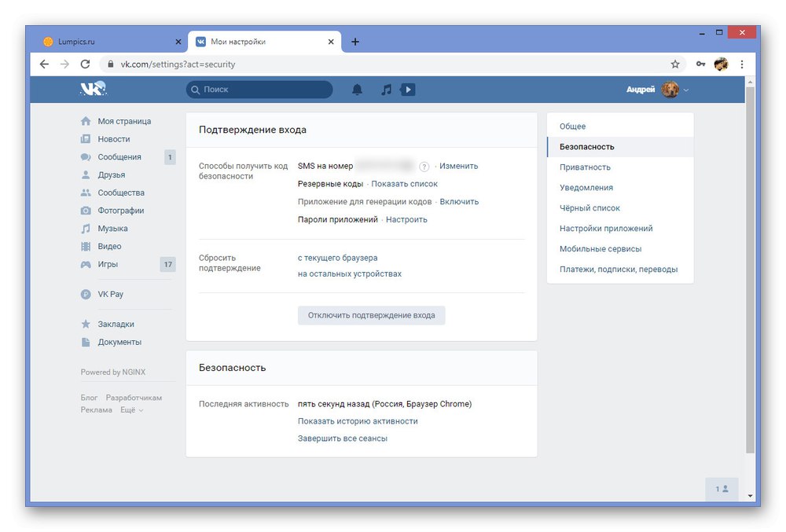Click the video play icon in the header
The image size is (786, 532).
[x=408, y=90]
